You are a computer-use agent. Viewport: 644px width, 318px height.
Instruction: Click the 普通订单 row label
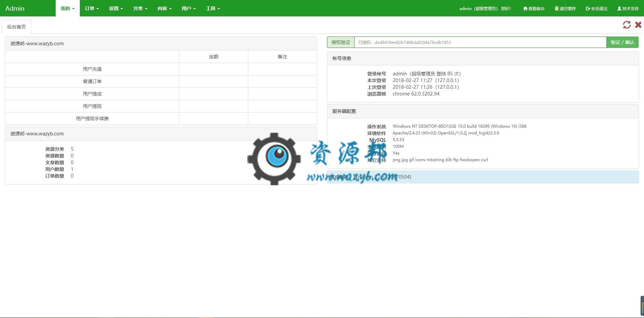click(x=92, y=81)
